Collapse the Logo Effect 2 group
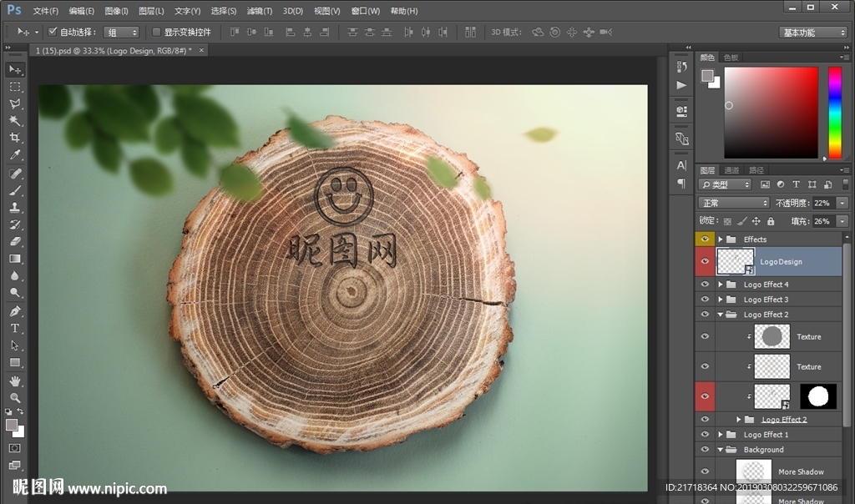 pos(721,315)
